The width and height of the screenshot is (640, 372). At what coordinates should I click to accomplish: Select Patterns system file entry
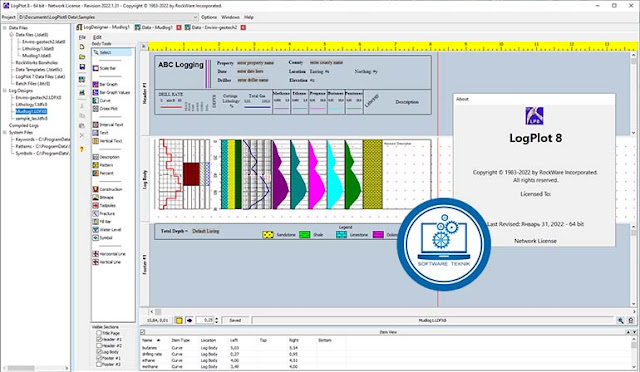42,147
